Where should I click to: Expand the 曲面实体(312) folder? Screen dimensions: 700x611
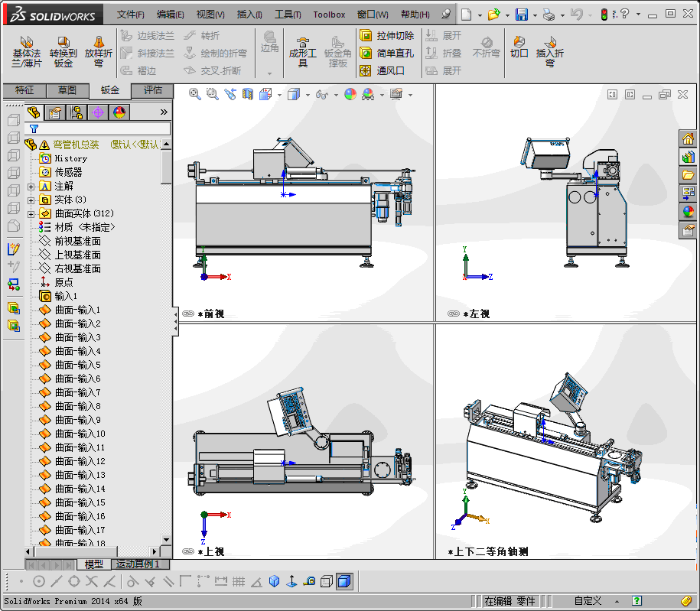31,214
